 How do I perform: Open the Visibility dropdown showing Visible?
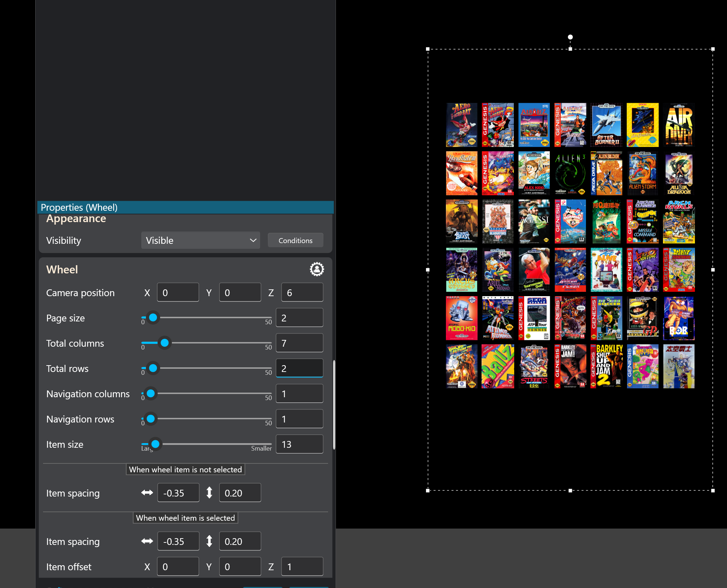tap(200, 241)
